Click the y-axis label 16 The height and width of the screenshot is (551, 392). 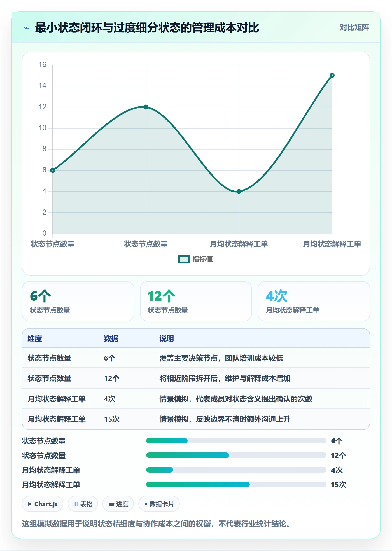43,65
